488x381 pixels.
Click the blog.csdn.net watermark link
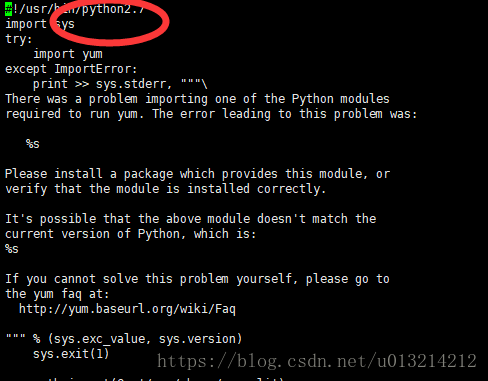pos(317,361)
